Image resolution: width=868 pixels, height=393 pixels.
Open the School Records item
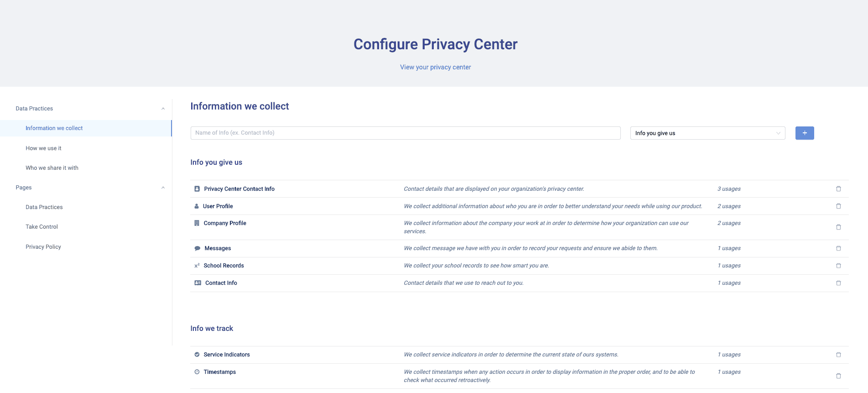click(x=223, y=266)
